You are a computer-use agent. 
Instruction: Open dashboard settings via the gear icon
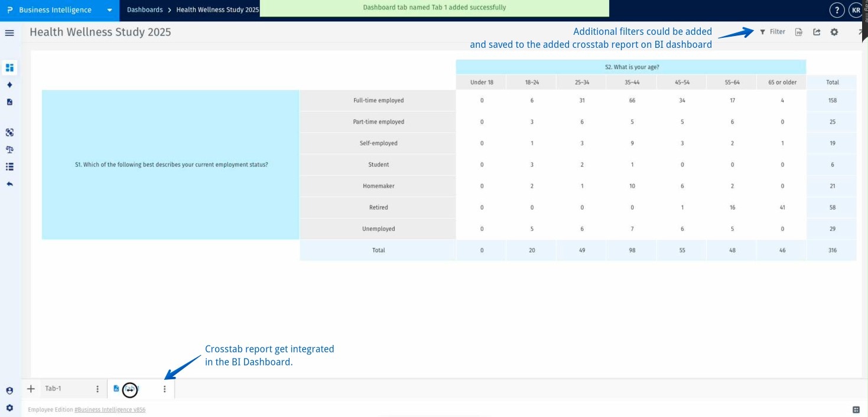[x=834, y=31]
